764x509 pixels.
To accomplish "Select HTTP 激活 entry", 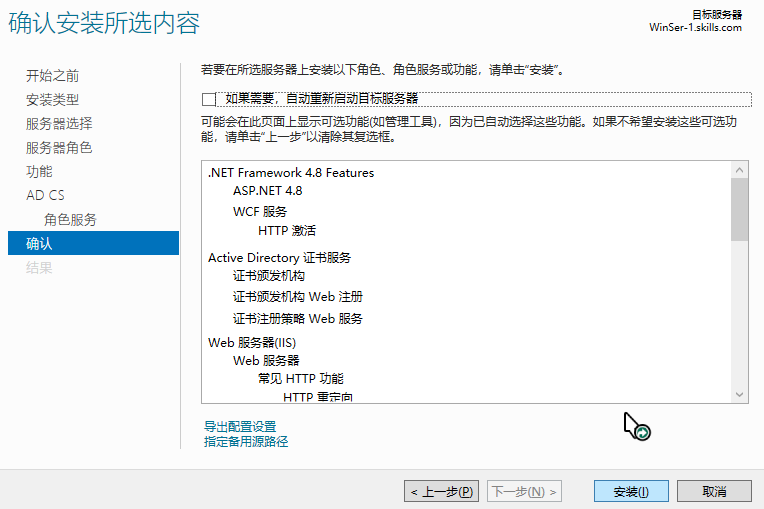I will point(287,230).
